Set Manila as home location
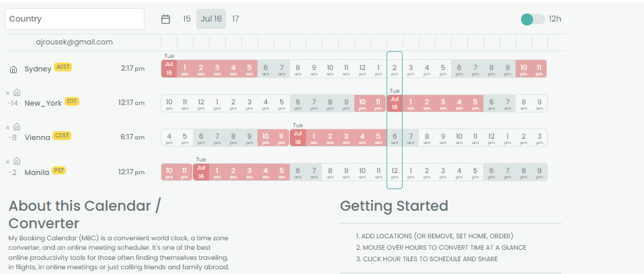644x274 pixels. pyautogui.click(x=17, y=162)
